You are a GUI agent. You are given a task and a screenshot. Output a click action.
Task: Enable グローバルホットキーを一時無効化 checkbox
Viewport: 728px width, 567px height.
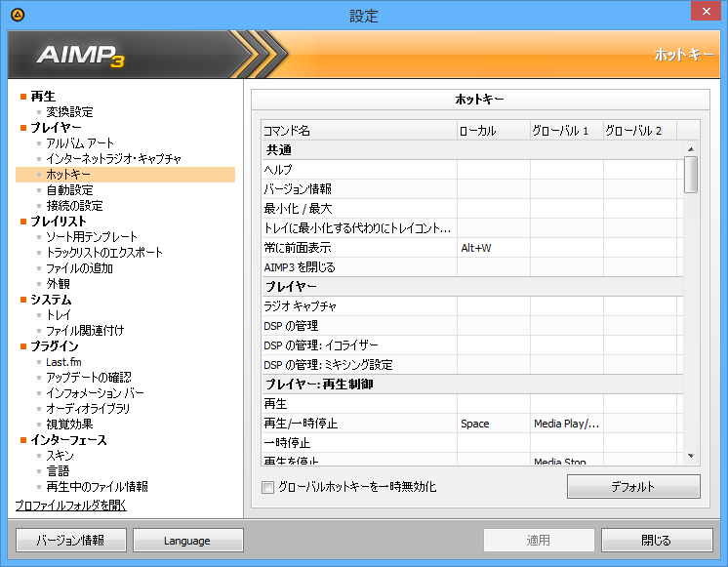click(267, 487)
